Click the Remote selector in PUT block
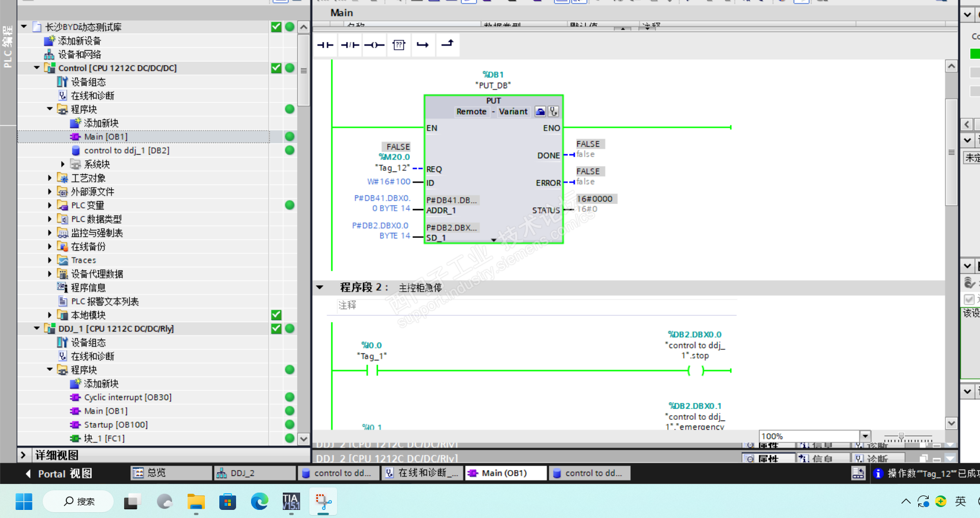The image size is (980, 518). [x=472, y=111]
